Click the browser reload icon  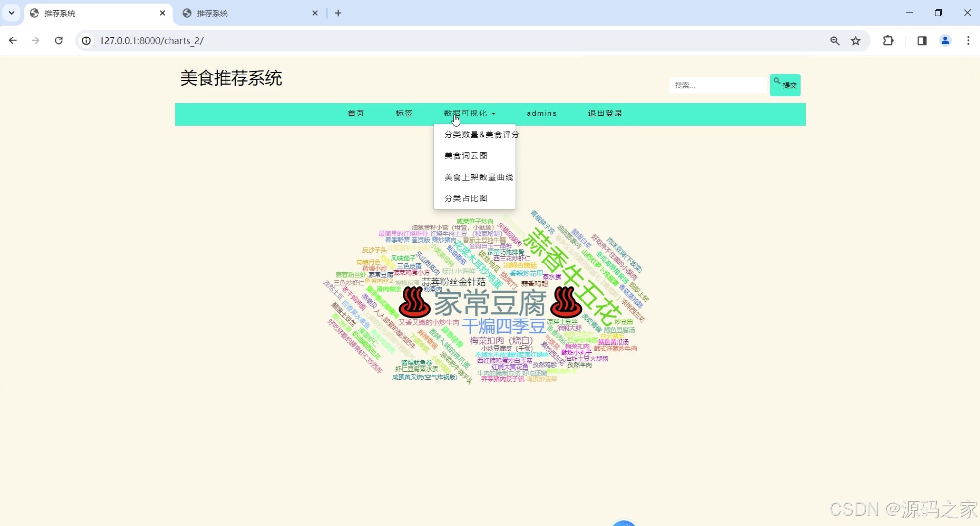pos(58,40)
